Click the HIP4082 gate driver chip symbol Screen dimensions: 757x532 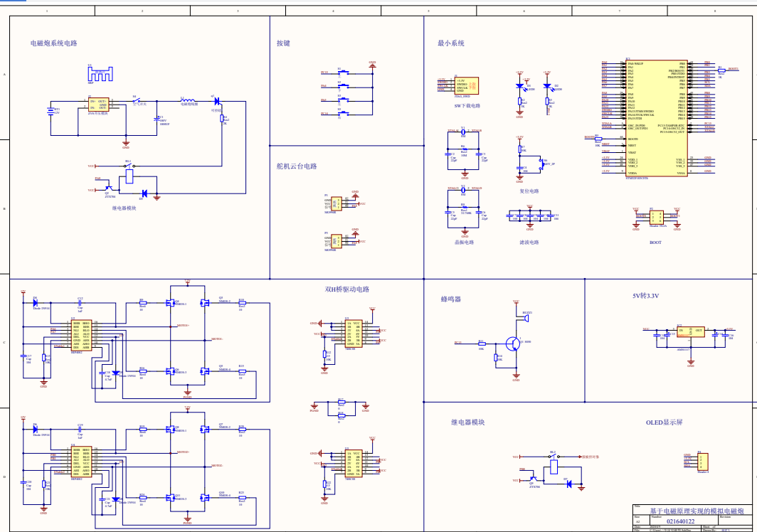[80, 334]
